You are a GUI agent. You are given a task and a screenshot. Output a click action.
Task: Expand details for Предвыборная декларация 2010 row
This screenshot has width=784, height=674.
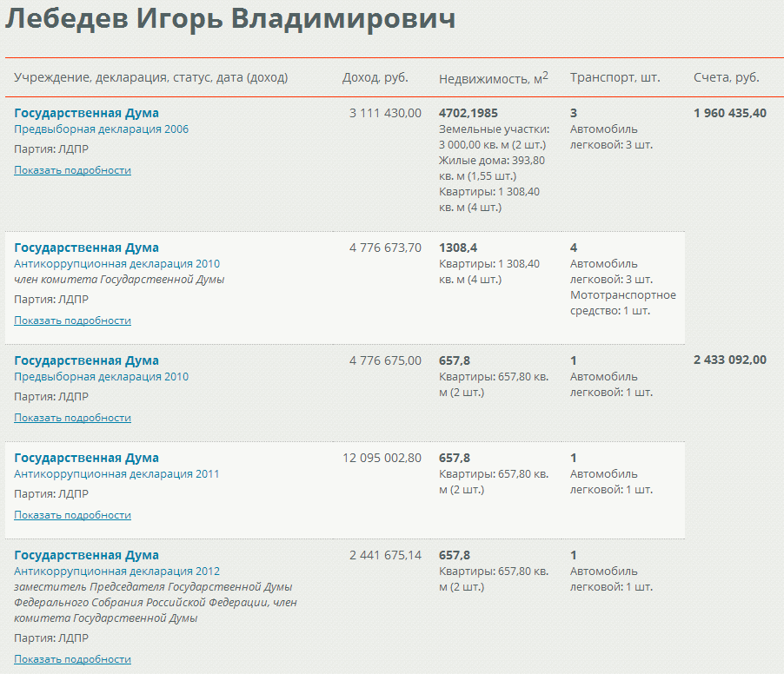point(72,418)
